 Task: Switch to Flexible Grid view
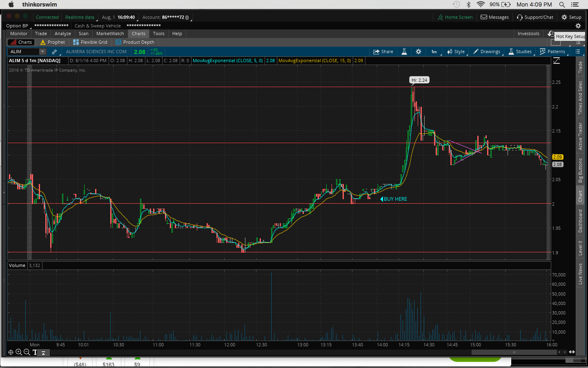(x=90, y=42)
